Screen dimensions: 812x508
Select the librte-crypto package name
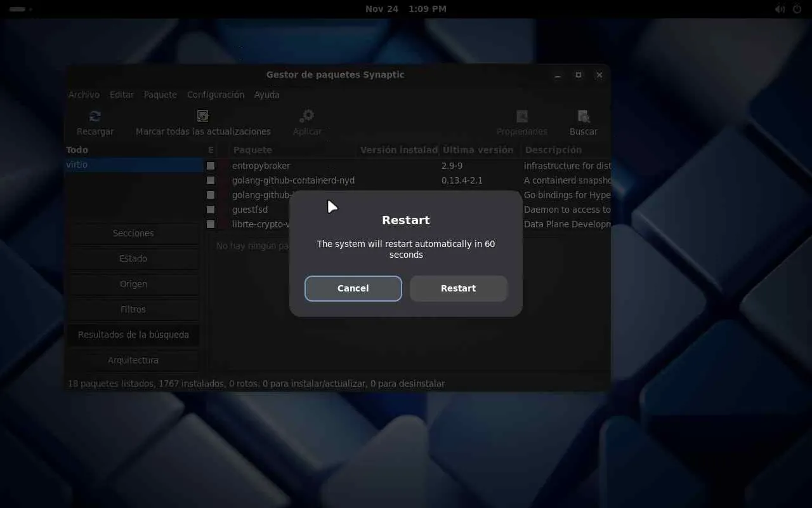(261, 224)
